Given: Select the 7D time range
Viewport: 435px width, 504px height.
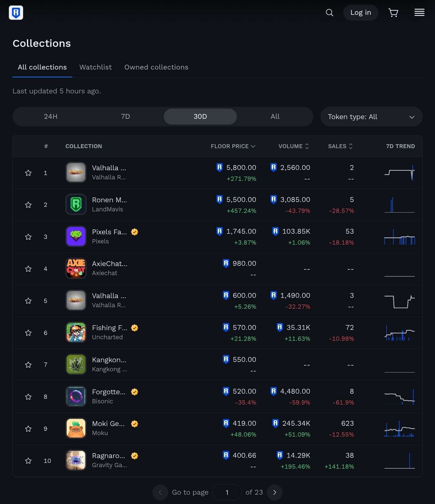Looking at the screenshot, I should (125, 117).
